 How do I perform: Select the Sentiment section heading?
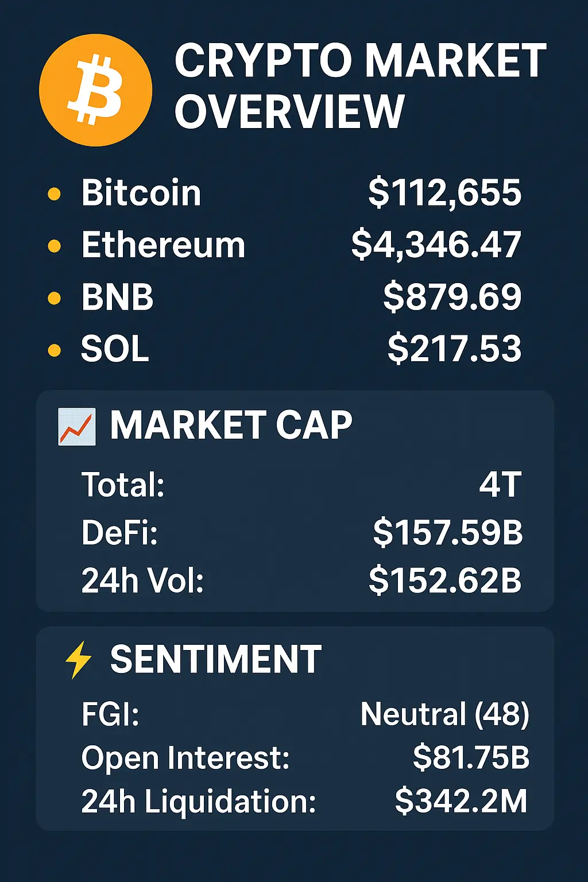point(216,659)
